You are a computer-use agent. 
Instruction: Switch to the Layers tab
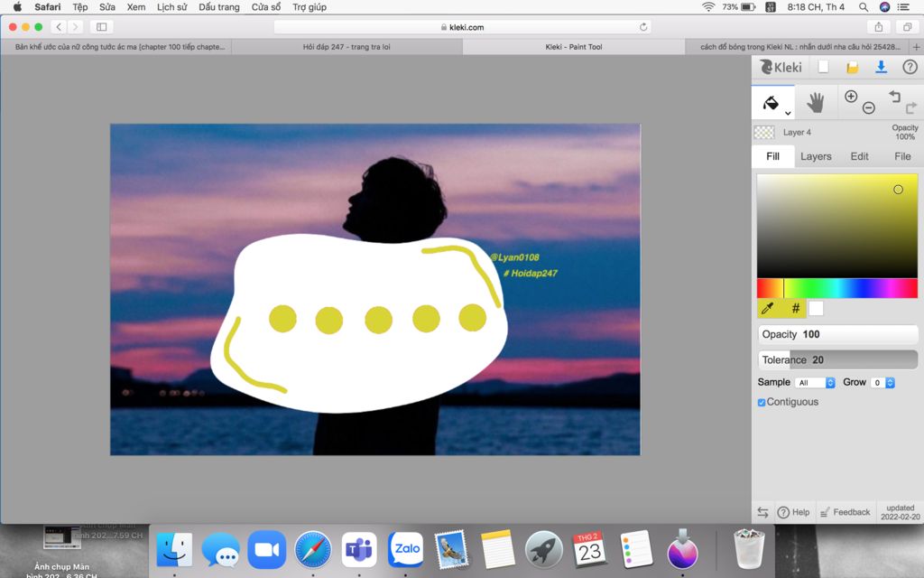(816, 156)
